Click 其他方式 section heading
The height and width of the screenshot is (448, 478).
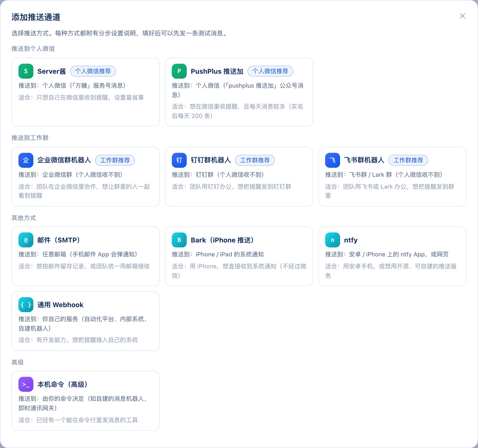(x=24, y=218)
